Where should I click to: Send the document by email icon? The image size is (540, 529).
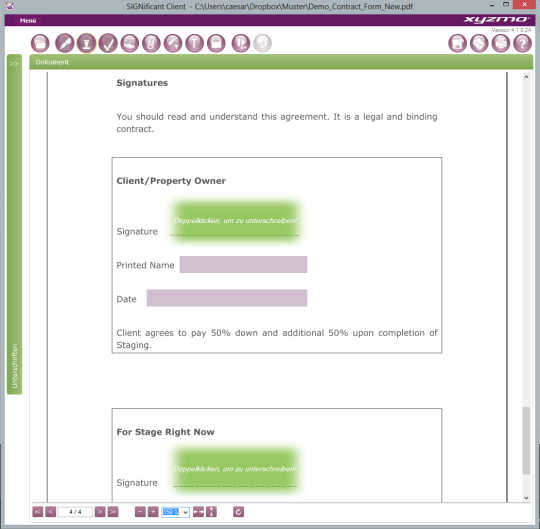479,43
